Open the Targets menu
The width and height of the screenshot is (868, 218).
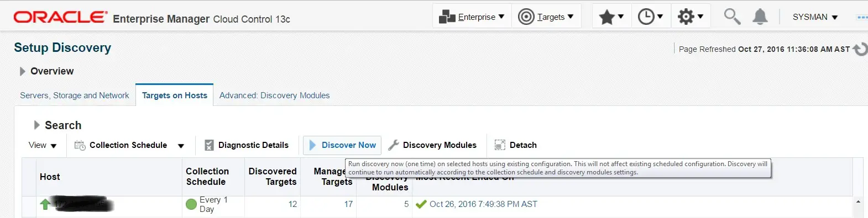[x=546, y=17]
